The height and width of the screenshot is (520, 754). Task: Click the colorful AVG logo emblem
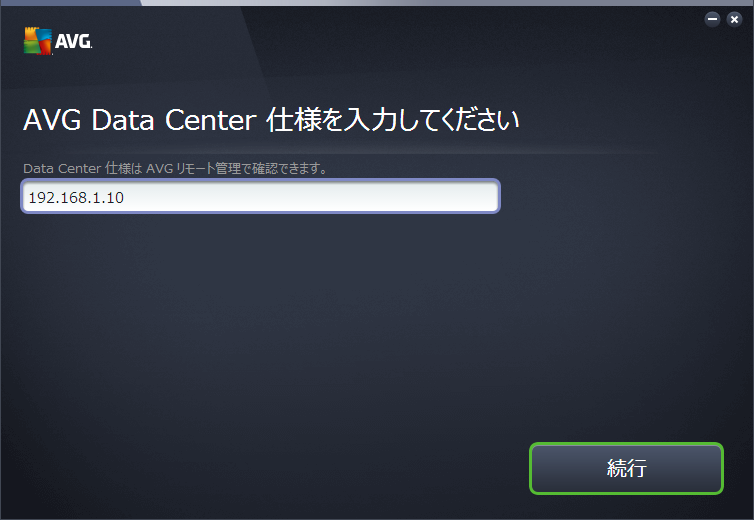tap(38, 41)
